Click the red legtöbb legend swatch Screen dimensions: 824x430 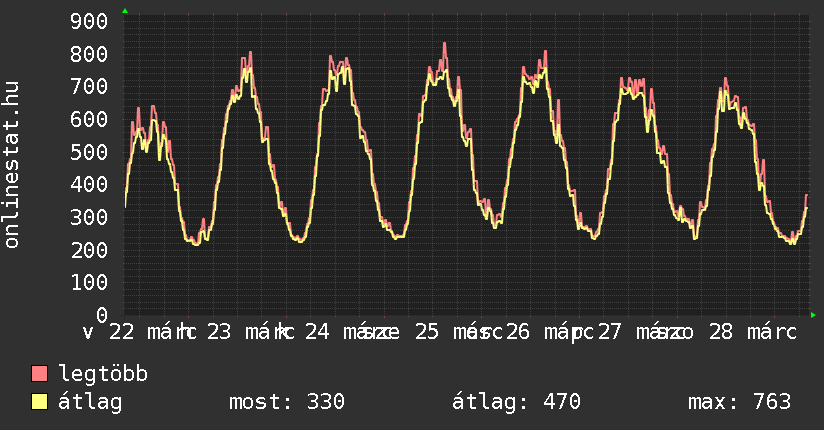pos(40,374)
